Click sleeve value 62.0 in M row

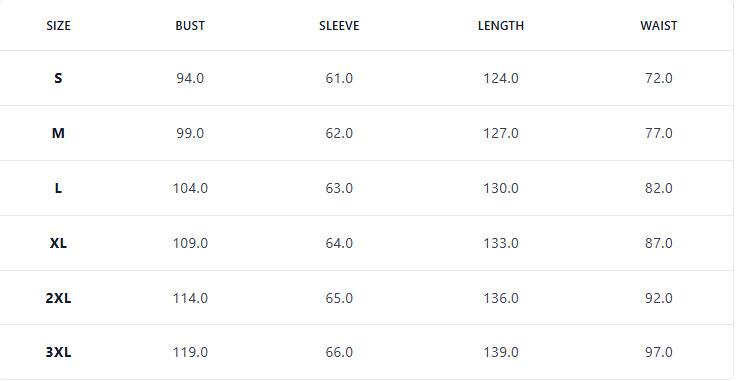tap(339, 133)
